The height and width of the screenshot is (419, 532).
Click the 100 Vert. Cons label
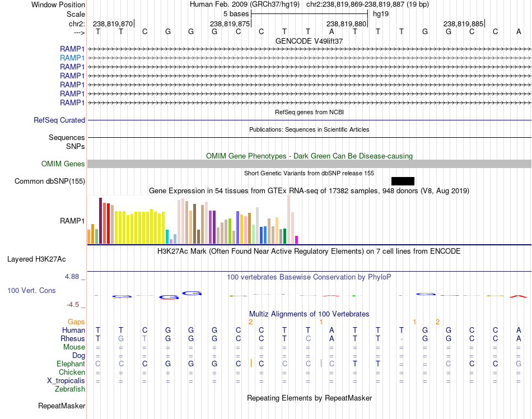pos(31,290)
